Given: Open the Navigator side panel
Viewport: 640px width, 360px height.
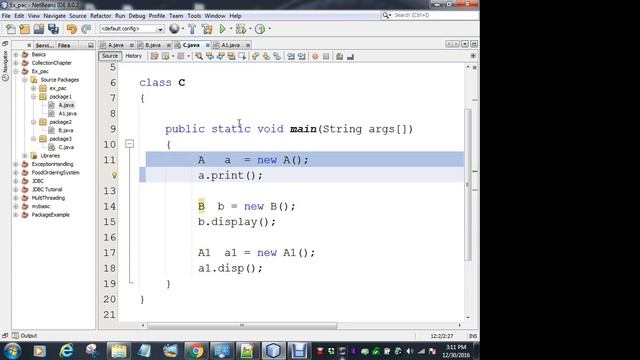Looking at the screenshot, I should 5,65.
